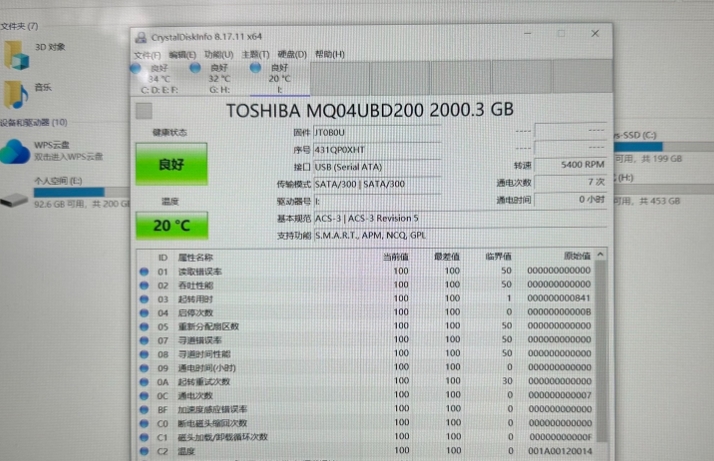This screenshot has height=461, width=714.
Task: Click status dot for attribute 05 重新分配扇区数
Action: pos(144,326)
